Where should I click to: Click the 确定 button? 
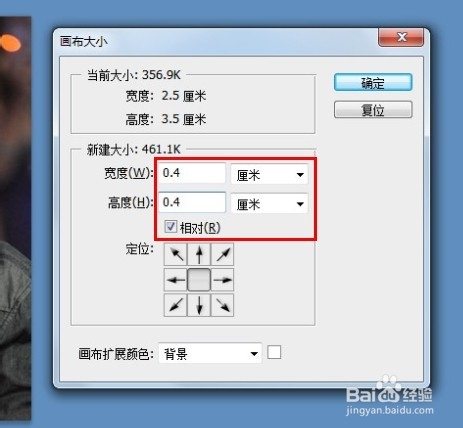click(373, 82)
